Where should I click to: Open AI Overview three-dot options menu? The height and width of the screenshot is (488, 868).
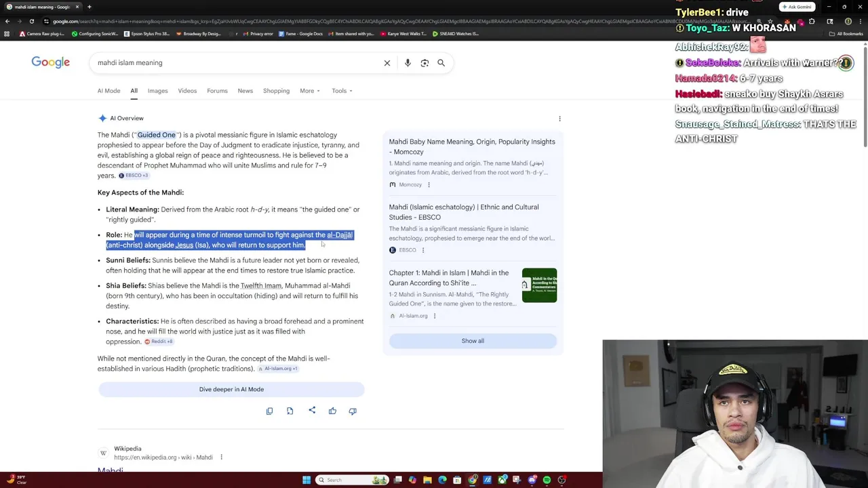click(559, 119)
